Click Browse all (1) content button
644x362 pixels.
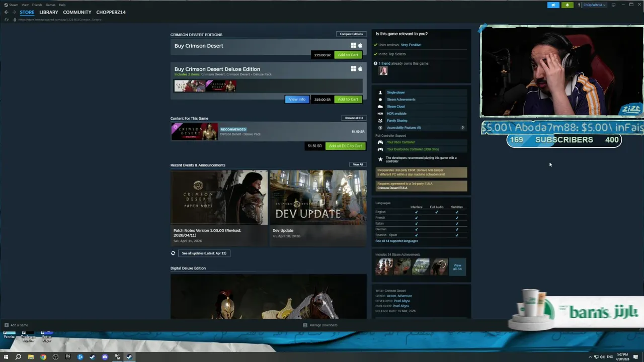354,118
